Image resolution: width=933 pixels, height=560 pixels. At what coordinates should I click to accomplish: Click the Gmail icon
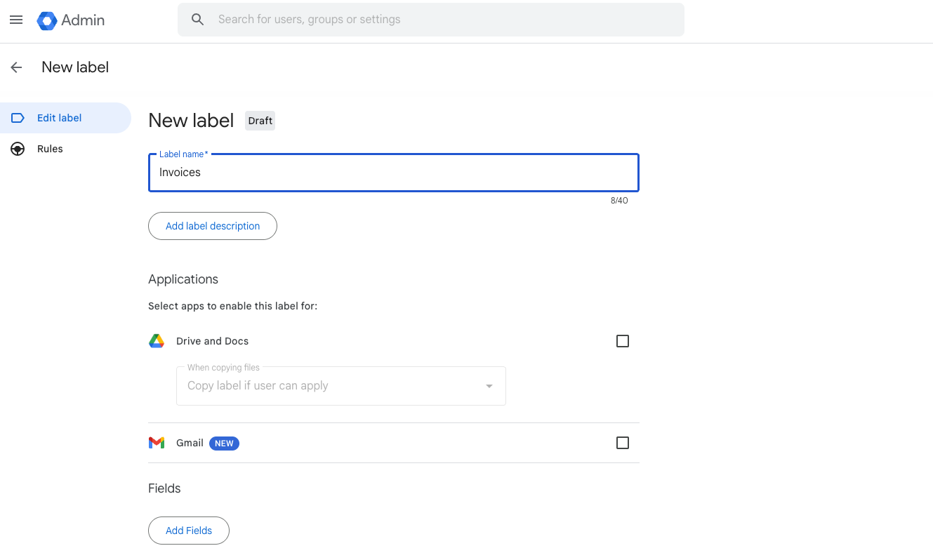point(156,443)
